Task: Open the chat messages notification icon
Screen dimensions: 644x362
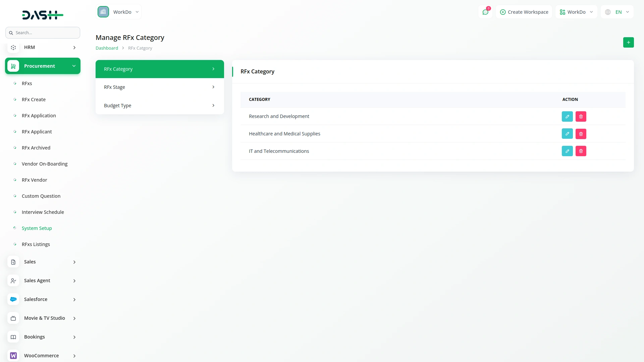Action: click(x=485, y=12)
